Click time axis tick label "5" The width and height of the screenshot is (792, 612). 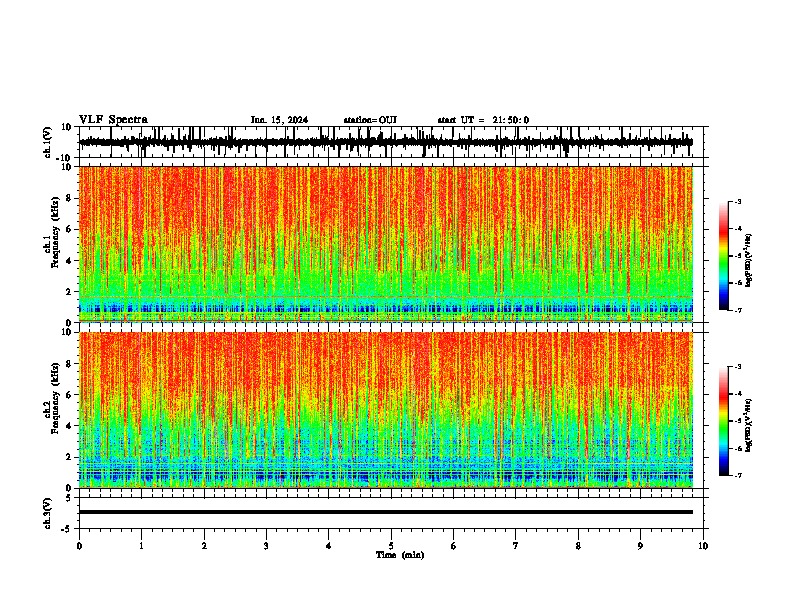tap(391, 546)
